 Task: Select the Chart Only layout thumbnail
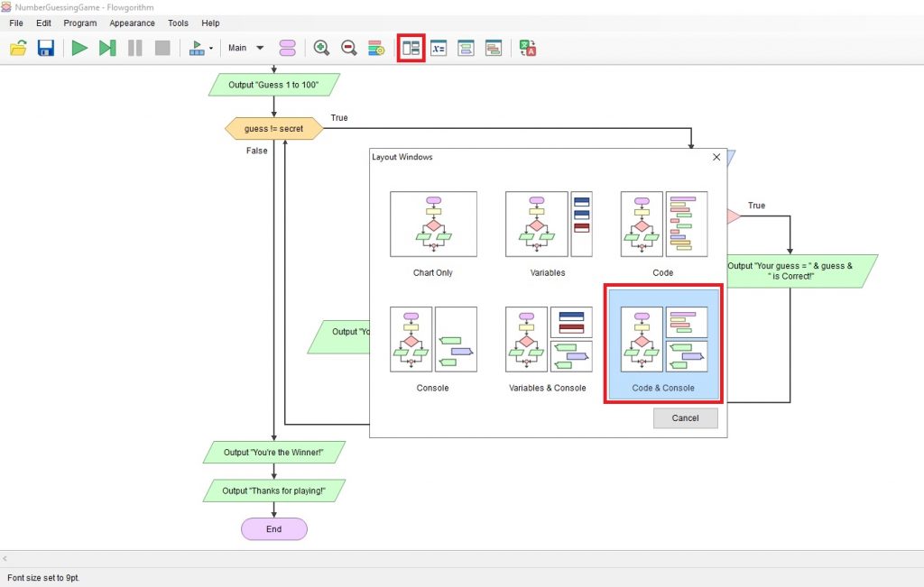(433, 225)
